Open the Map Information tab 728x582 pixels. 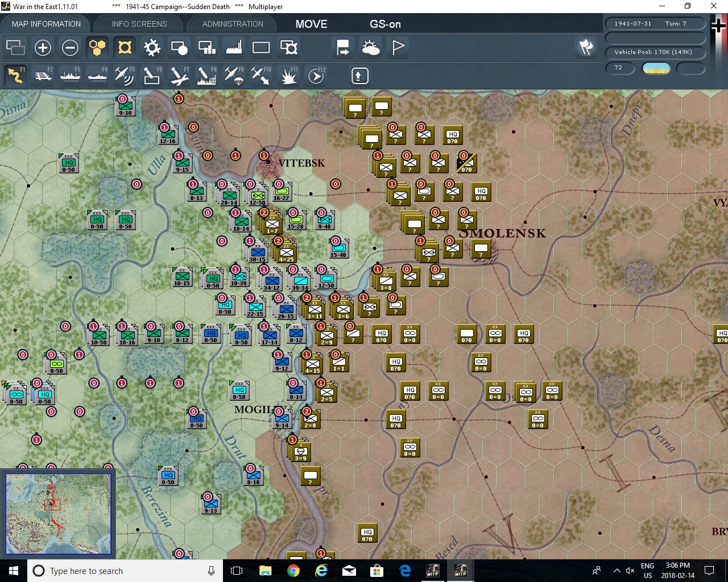46,24
